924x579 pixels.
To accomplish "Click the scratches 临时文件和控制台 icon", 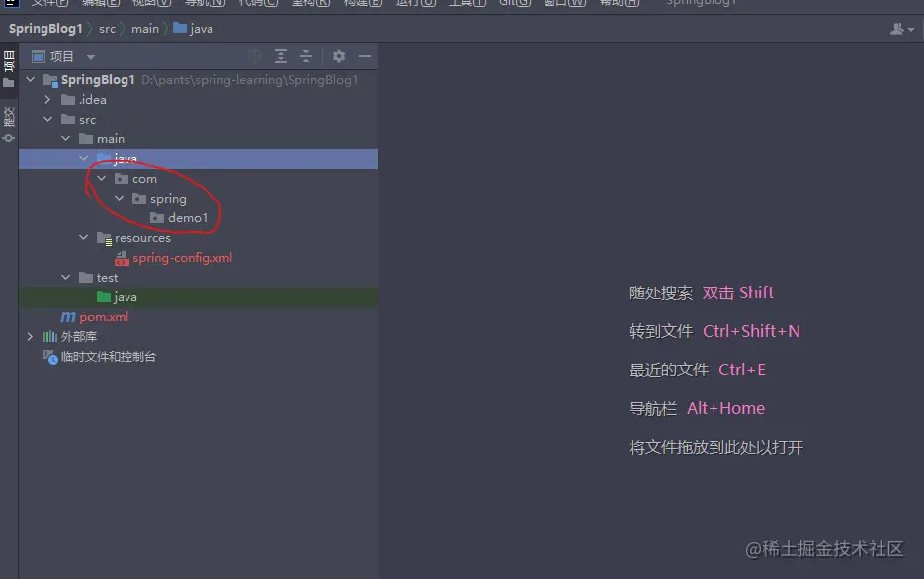I will (x=50, y=357).
